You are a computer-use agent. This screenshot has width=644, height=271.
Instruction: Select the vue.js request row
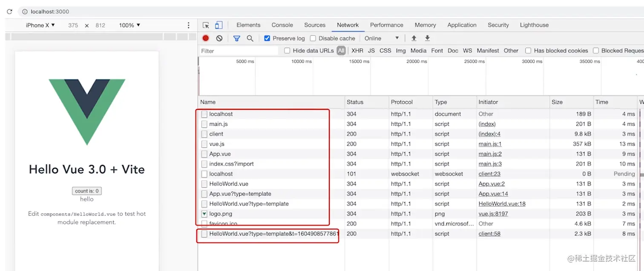421,144
